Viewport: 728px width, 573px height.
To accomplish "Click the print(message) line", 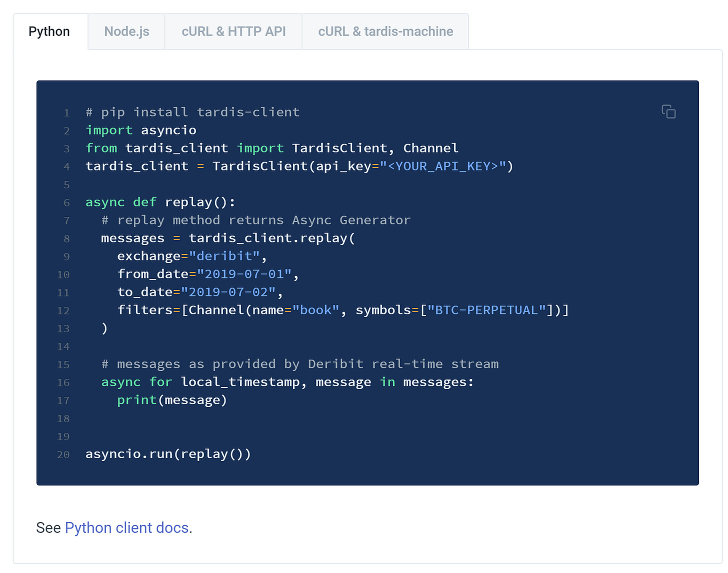I will click(172, 400).
